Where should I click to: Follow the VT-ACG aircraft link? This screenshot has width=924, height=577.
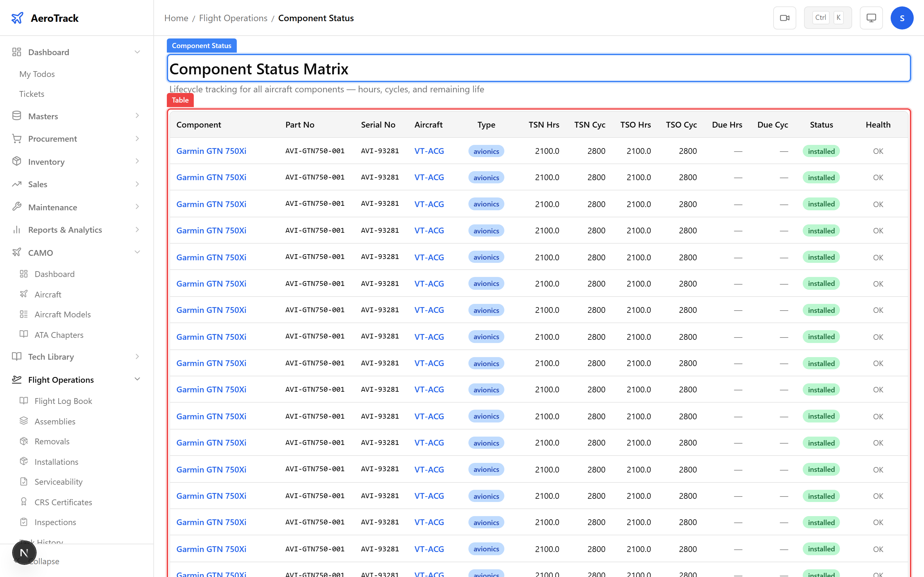(x=429, y=151)
